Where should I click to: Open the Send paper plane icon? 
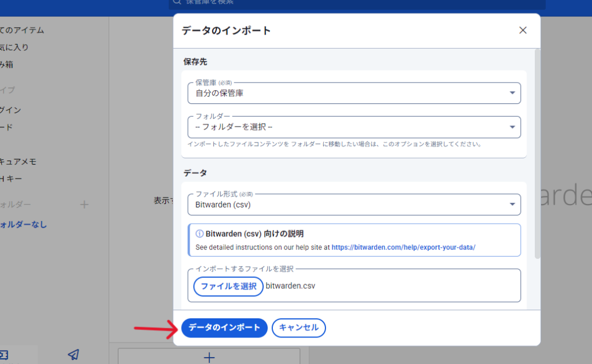point(73,355)
